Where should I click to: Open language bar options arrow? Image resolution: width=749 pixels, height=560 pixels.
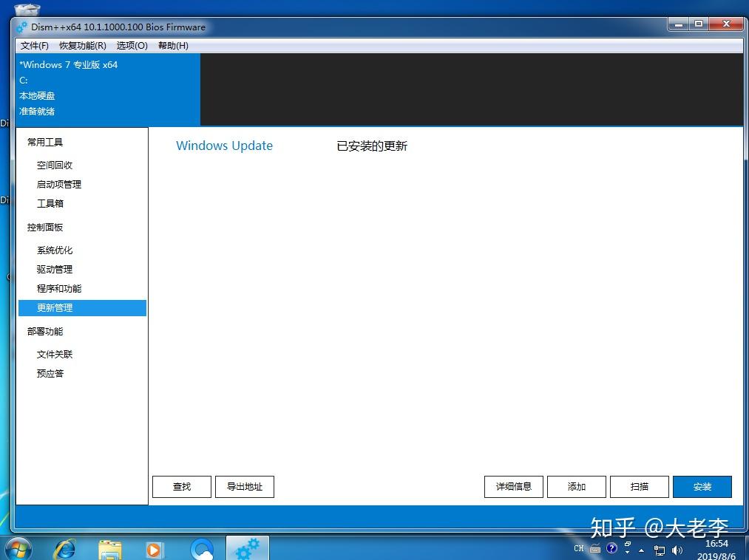pos(628,553)
